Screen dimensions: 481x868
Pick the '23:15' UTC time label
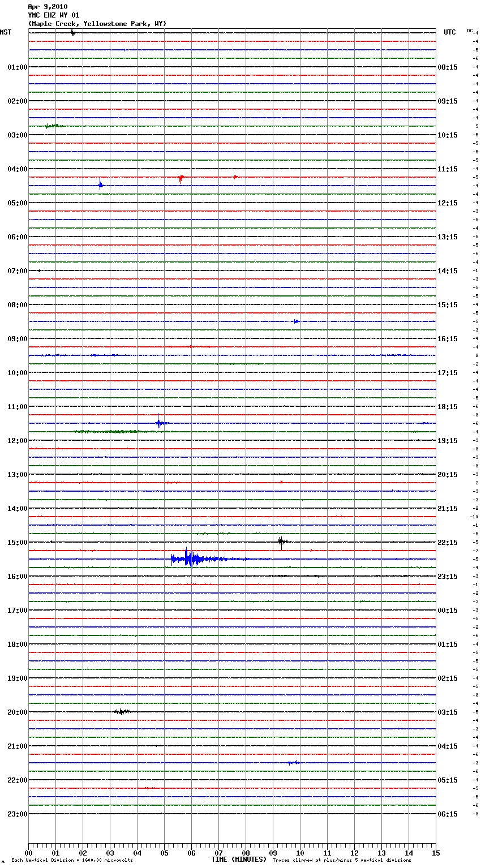click(x=448, y=577)
